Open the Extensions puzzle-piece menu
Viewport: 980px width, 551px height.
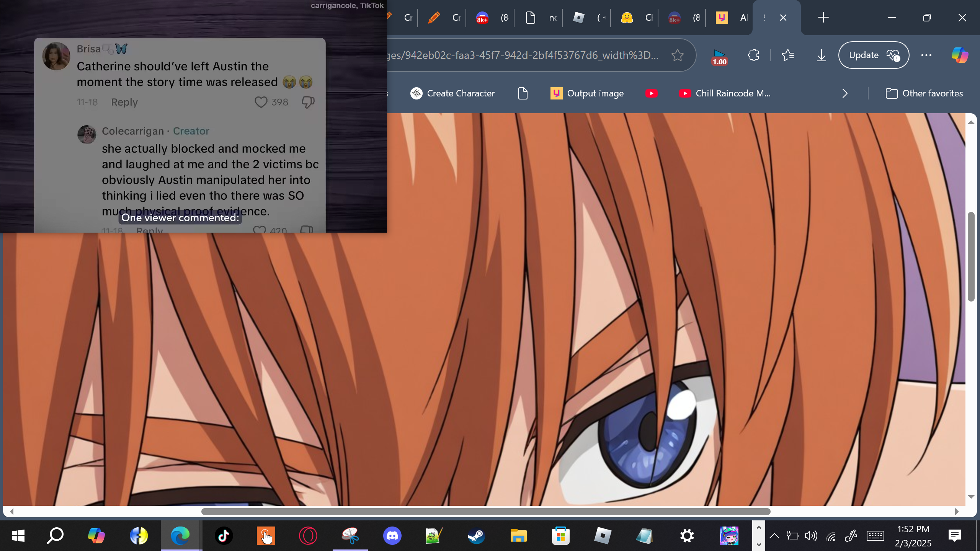pyautogui.click(x=753, y=55)
